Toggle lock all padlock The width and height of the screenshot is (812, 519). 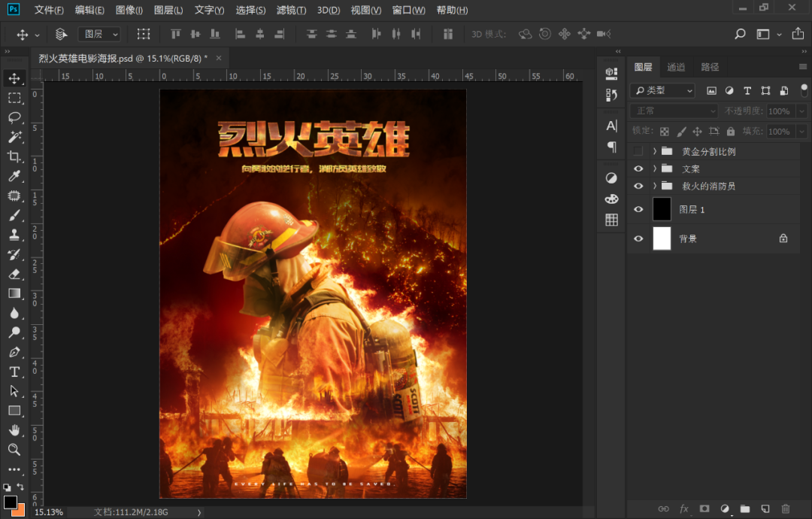[x=730, y=132]
